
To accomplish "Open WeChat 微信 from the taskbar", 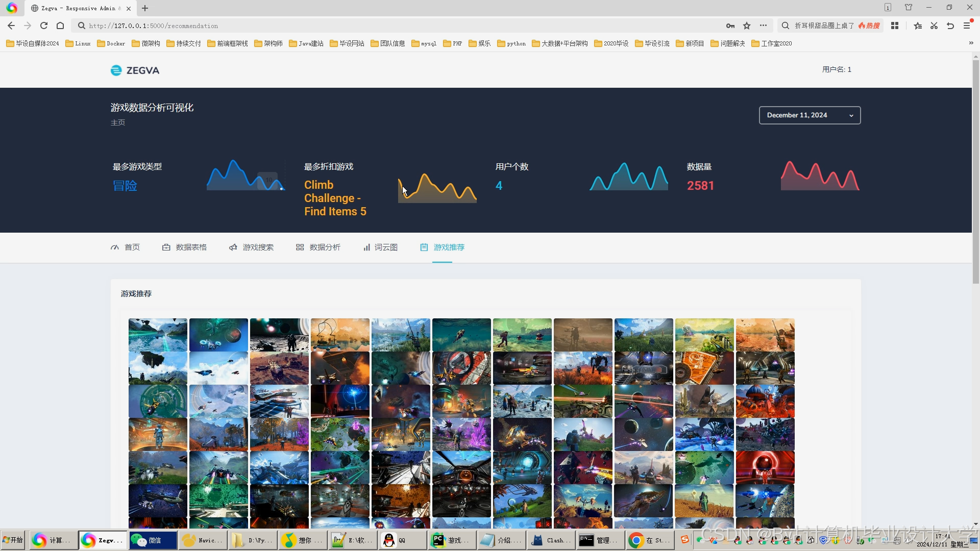I will 152,540.
